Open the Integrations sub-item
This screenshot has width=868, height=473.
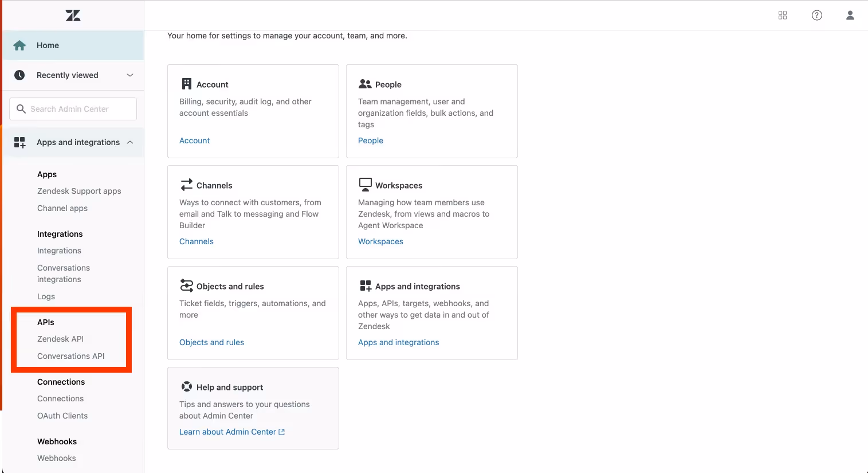pos(59,251)
